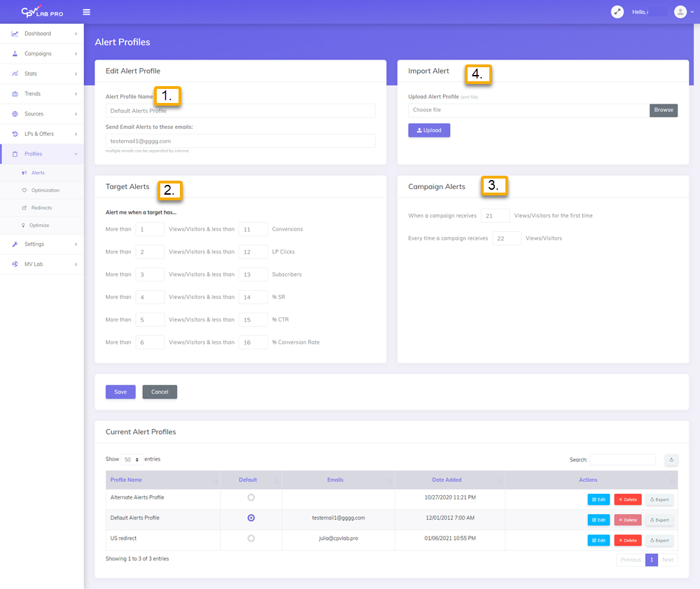Viewport: 700px width, 589px height.
Task: Open Settings via the wrench icon
Action: (15, 244)
